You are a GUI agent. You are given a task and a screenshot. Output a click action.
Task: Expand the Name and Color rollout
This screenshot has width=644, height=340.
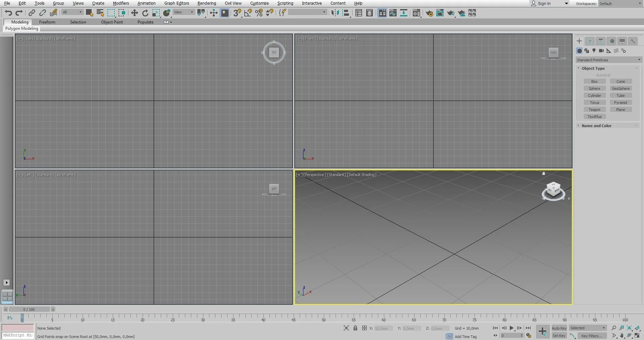(x=596, y=126)
